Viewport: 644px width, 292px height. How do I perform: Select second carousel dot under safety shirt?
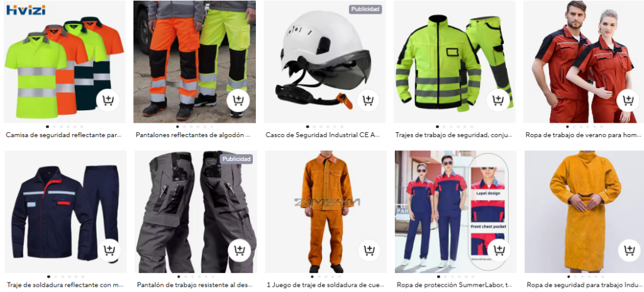(54, 126)
